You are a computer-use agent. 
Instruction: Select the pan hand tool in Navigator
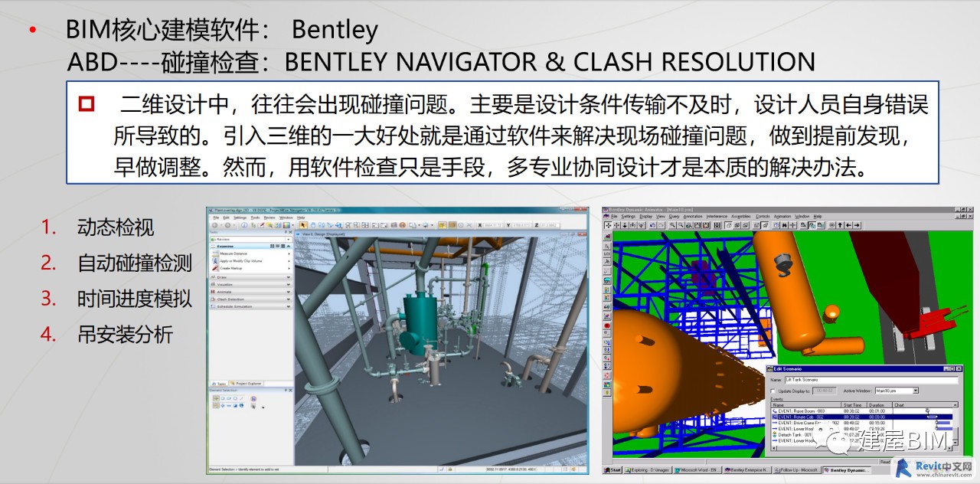pos(313,225)
